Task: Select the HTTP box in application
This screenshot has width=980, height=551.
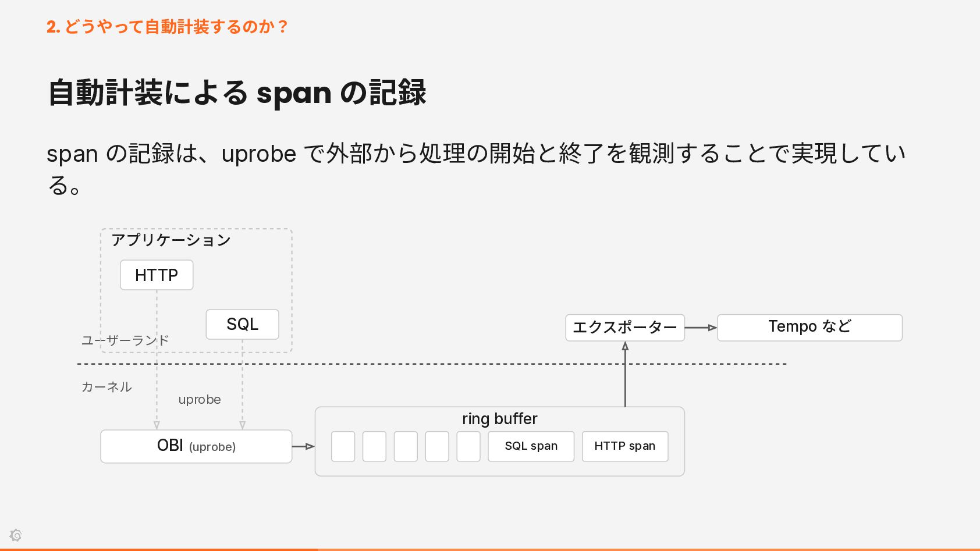Action: pos(157,275)
